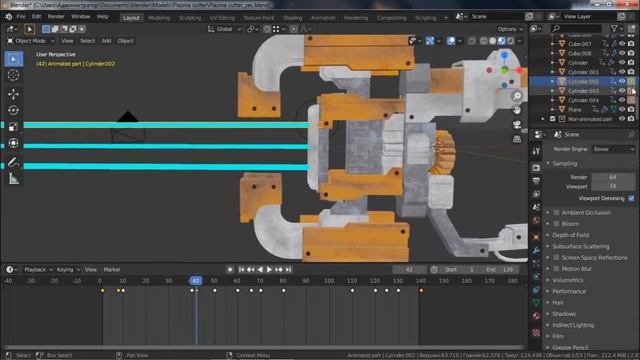Hide Cylinder.004 in the viewport

pos(622,100)
